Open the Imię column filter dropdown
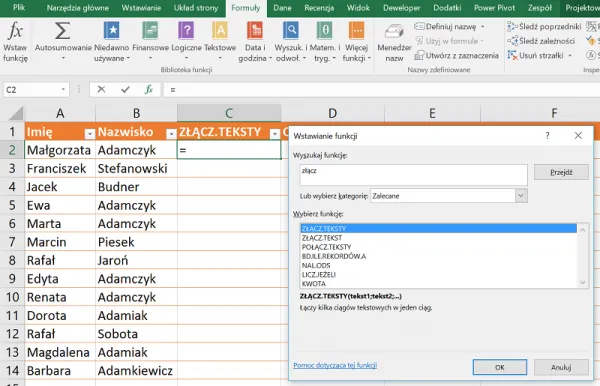Screen dimensions: 600x386 pyautogui.click(x=90, y=134)
